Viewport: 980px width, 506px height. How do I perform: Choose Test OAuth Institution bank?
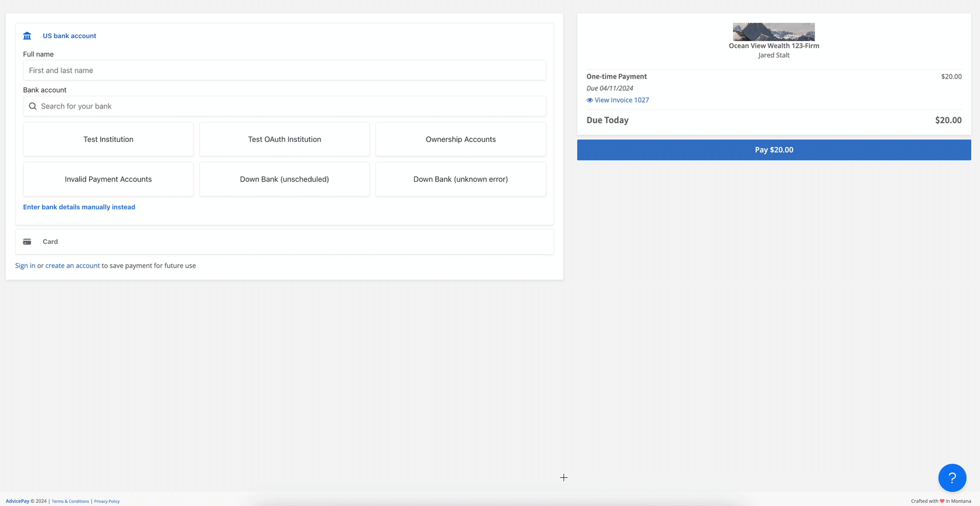pyautogui.click(x=284, y=140)
